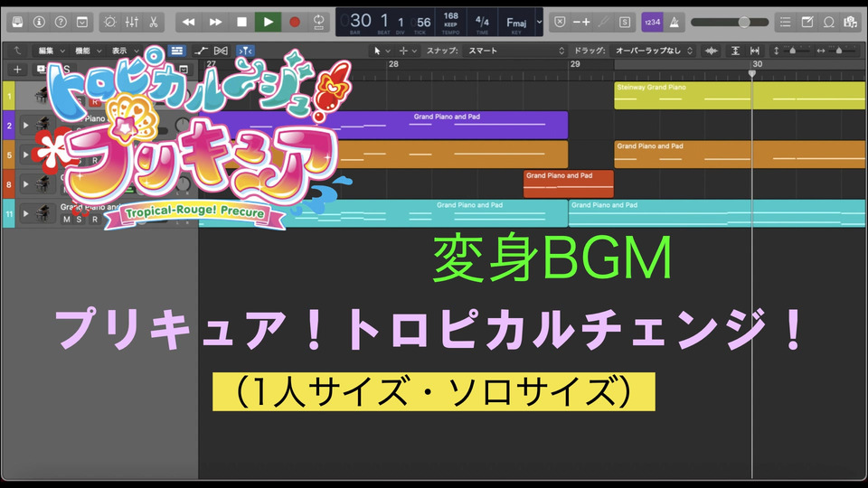Open the List Editors panel
This screenshot has width=868, height=488.
[785, 22]
